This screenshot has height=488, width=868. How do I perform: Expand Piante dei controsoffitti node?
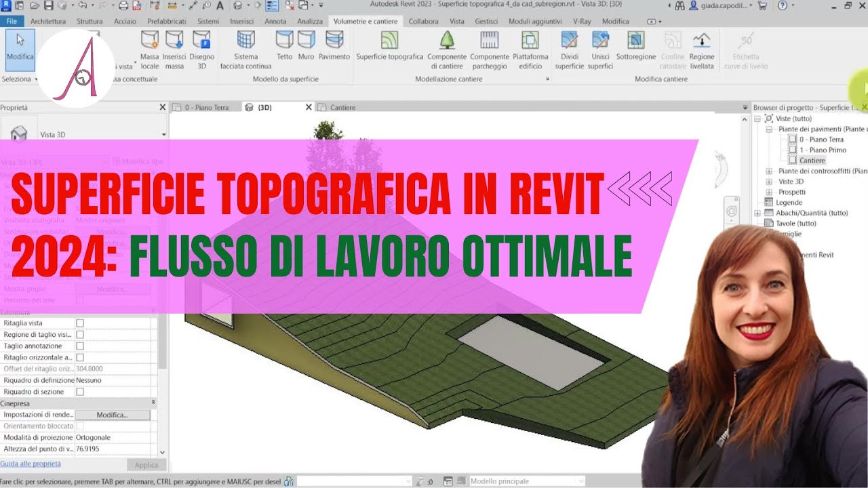tap(769, 171)
